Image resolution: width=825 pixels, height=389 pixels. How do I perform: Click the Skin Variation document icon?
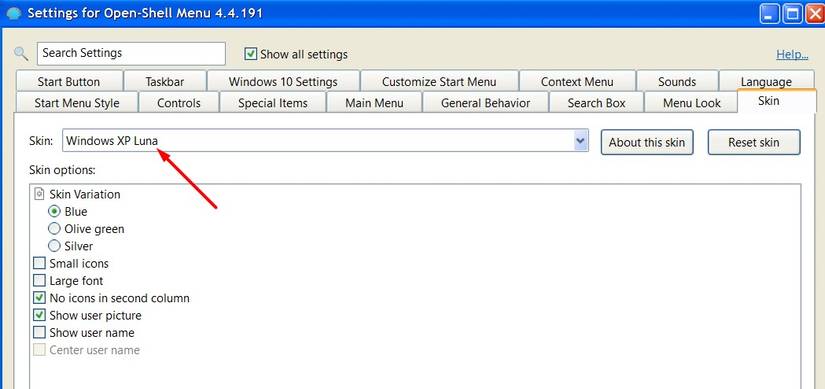[39, 194]
